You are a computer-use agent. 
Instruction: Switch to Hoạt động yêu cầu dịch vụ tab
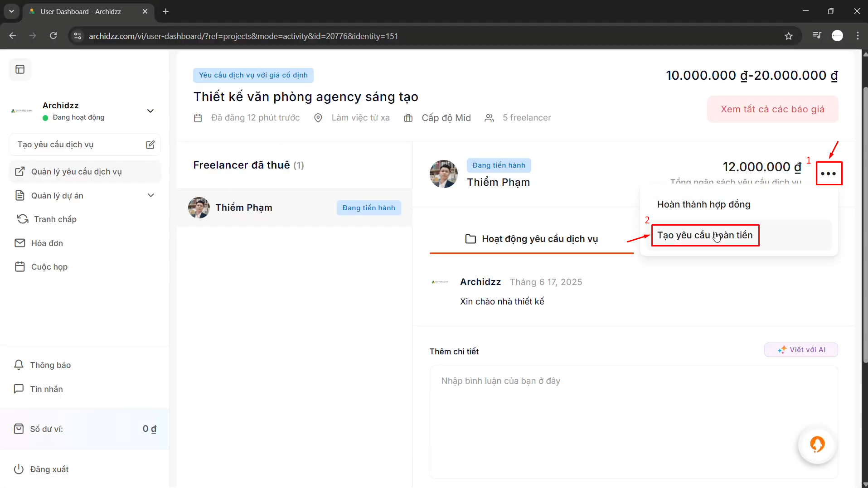[531, 239]
